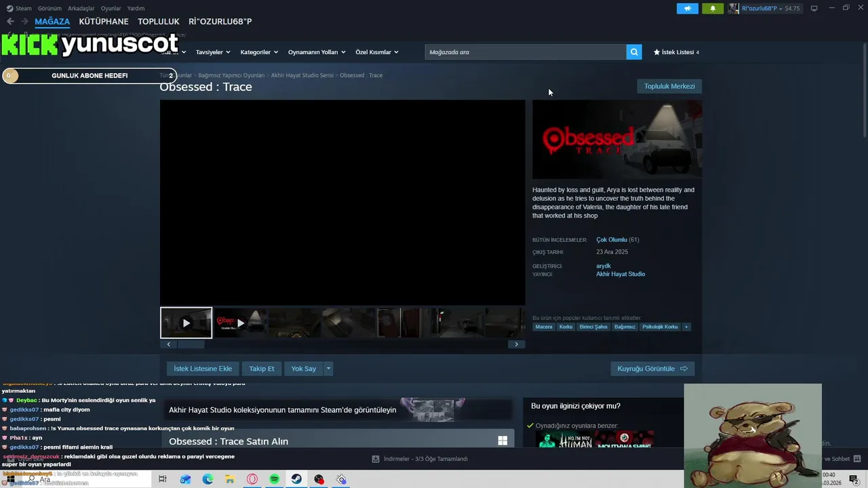Click the Kuyruğu Görüntüle button
Screen dimensions: 868x488
click(x=652, y=369)
